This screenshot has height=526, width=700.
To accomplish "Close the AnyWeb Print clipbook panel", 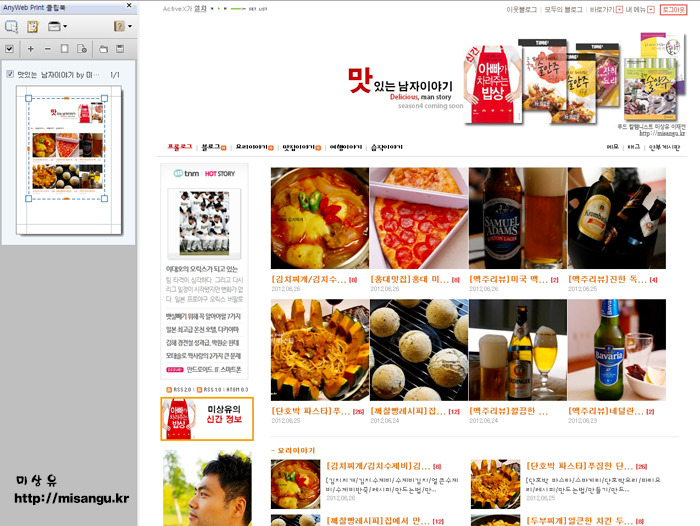I will click(x=129, y=5).
